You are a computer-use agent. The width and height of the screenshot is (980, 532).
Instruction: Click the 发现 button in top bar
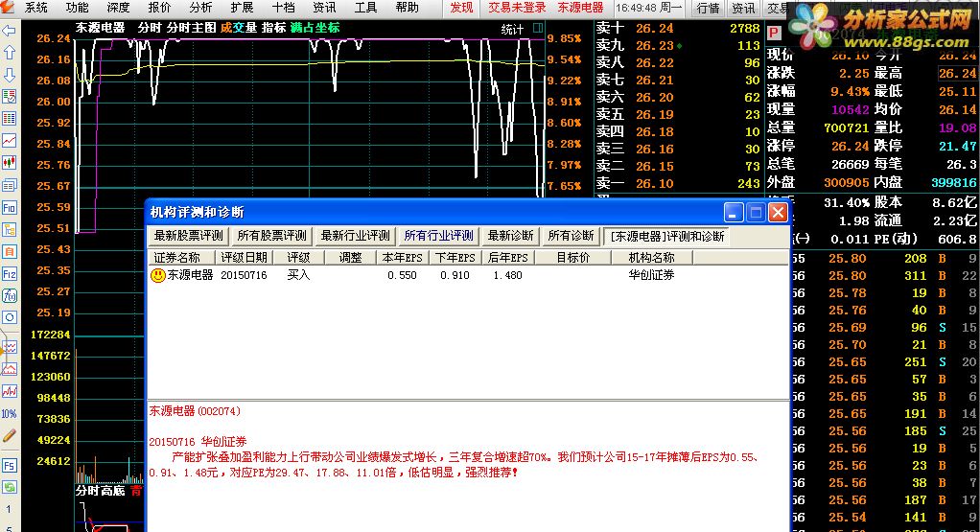coord(462,8)
